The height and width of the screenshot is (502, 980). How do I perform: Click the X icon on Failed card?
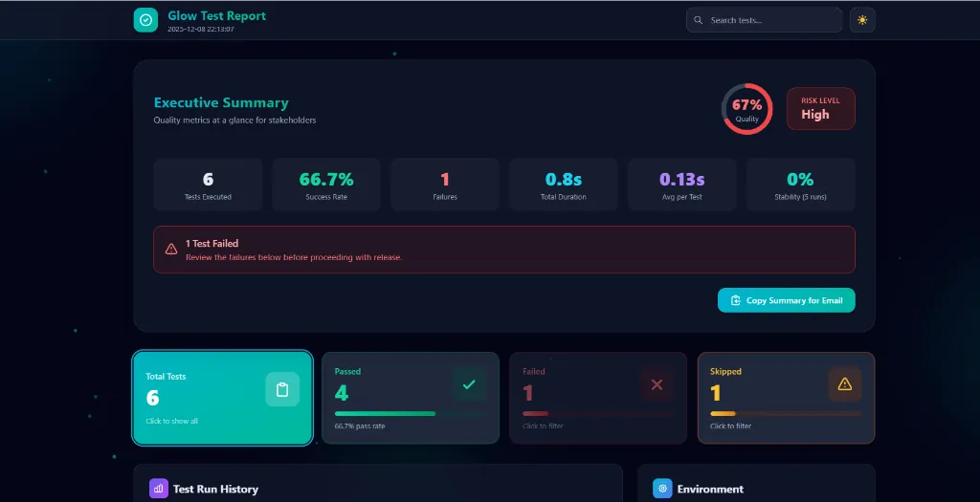tap(657, 384)
